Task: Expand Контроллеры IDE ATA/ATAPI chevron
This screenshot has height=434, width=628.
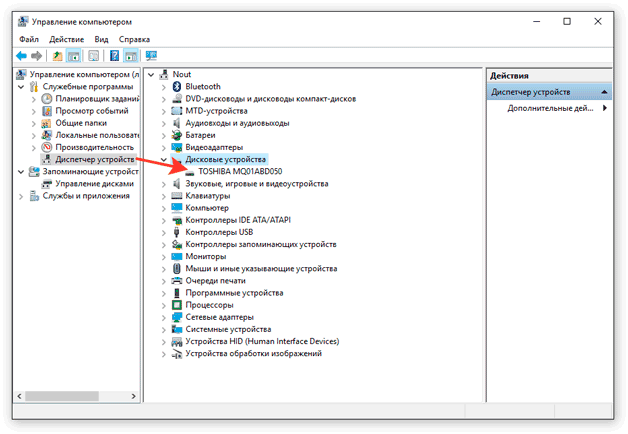Action: pos(163,221)
